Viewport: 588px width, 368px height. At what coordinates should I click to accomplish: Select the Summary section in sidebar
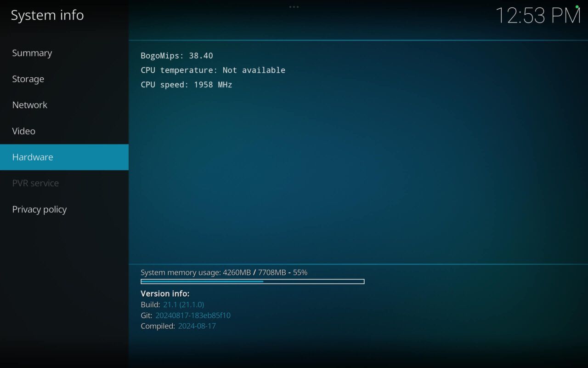(32, 52)
